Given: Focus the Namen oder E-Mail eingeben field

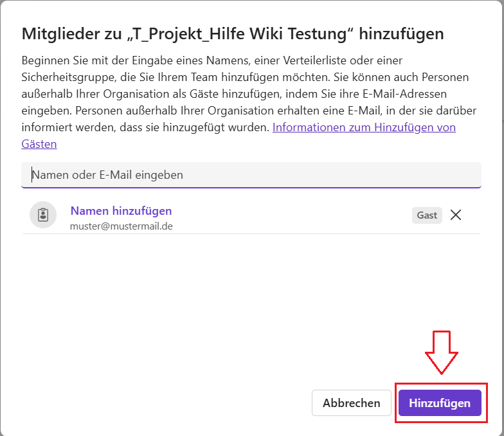Looking at the screenshot, I should pyautogui.click(x=251, y=175).
